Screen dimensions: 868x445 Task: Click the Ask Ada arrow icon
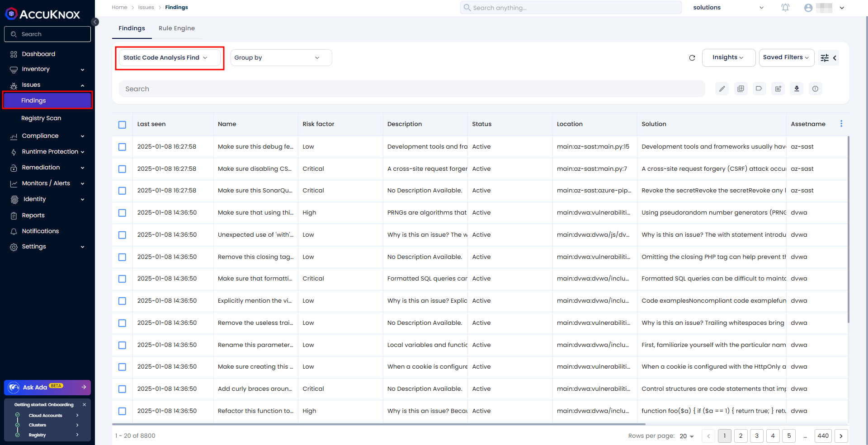[84, 387]
